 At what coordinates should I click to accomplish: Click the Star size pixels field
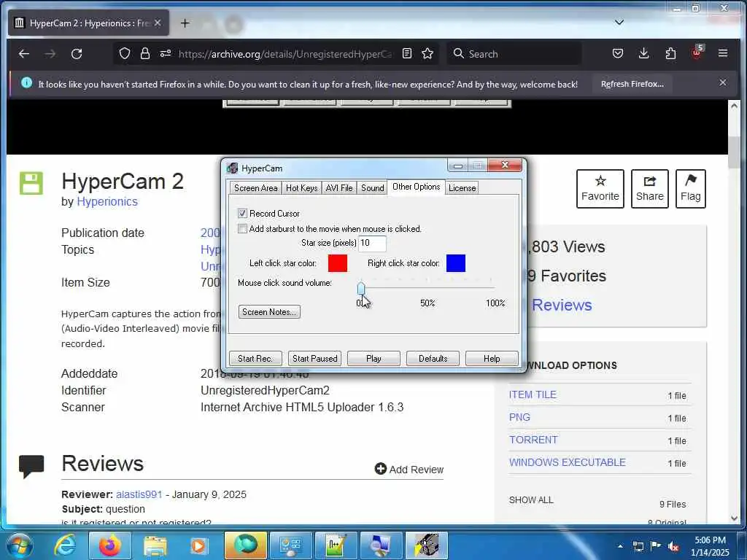372,243
